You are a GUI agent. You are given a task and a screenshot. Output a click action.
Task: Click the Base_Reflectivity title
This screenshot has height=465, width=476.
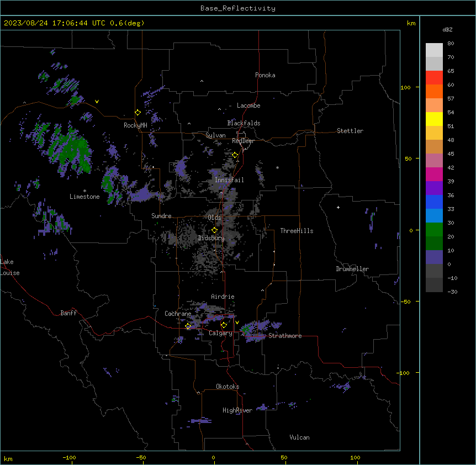tap(238, 8)
